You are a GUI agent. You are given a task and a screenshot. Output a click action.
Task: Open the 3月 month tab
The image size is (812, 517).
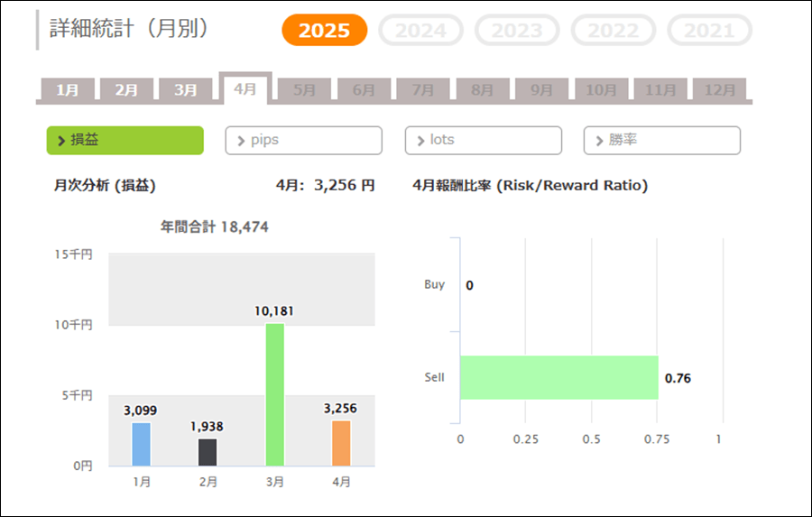click(185, 89)
